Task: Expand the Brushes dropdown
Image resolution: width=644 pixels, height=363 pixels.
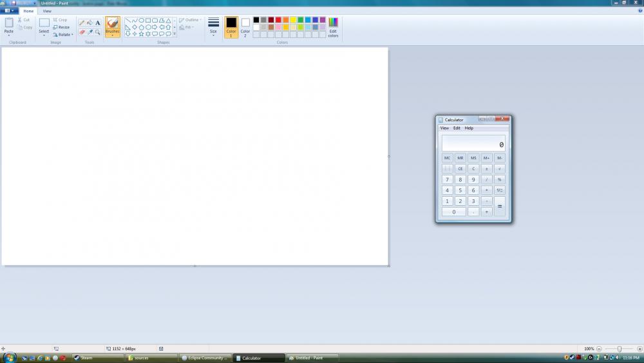Action: coord(113,35)
